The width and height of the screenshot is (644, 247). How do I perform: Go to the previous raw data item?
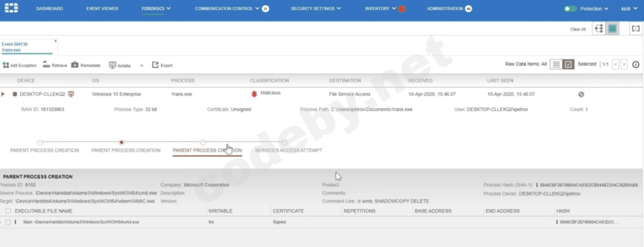coord(615,64)
